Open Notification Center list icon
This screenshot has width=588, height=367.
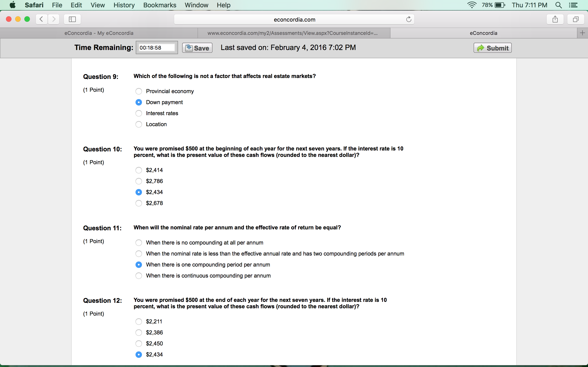click(x=574, y=5)
